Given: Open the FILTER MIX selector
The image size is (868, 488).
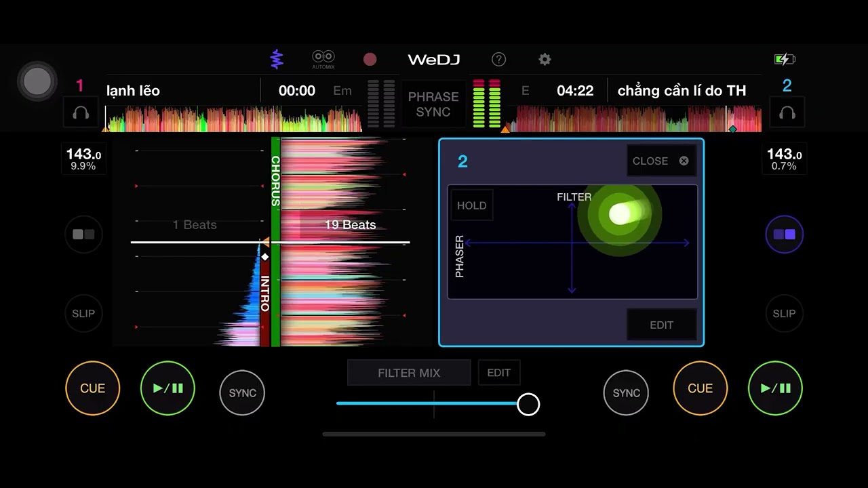Looking at the screenshot, I should [409, 373].
